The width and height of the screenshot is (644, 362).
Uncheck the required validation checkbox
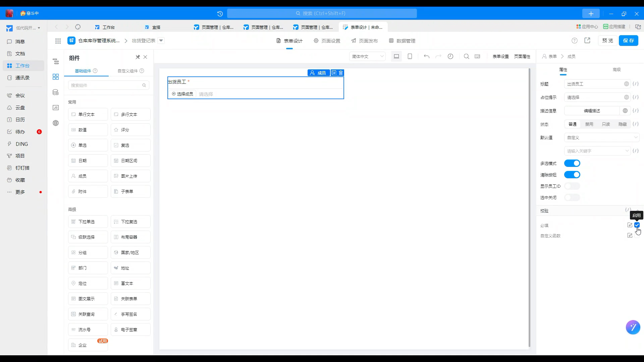click(637, 225)
